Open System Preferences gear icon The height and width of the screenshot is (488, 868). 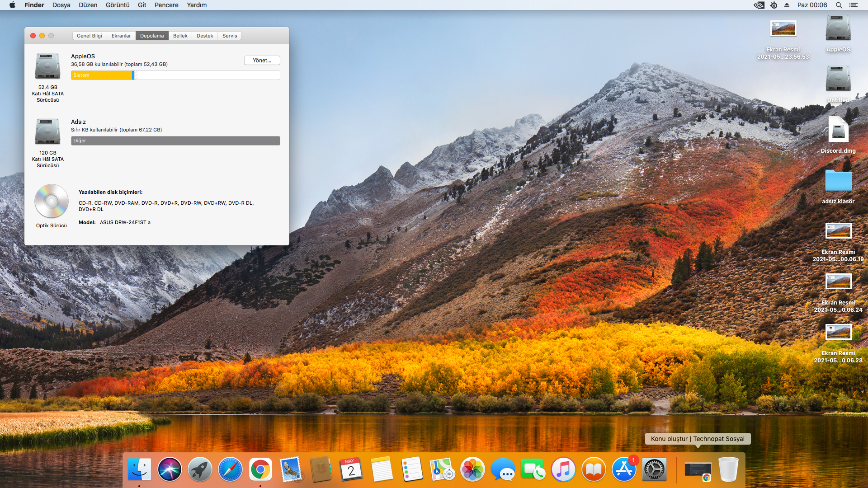[x=654, y=469]
